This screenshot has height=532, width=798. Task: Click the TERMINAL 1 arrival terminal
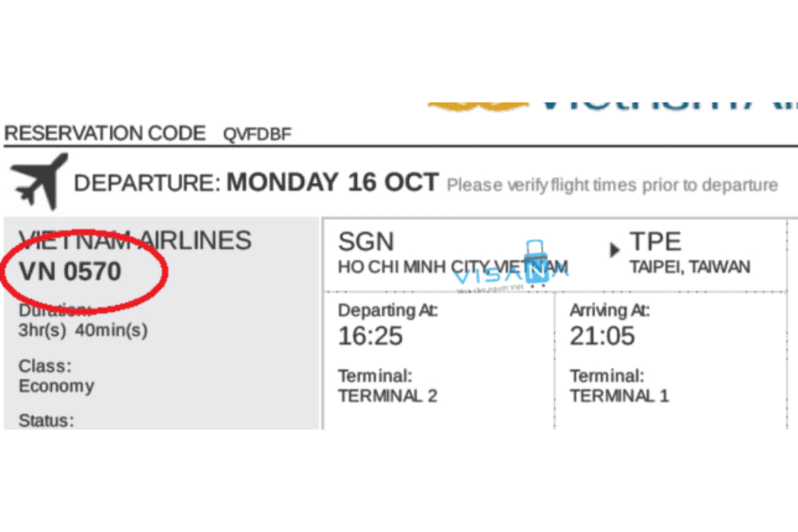[619, 396]
